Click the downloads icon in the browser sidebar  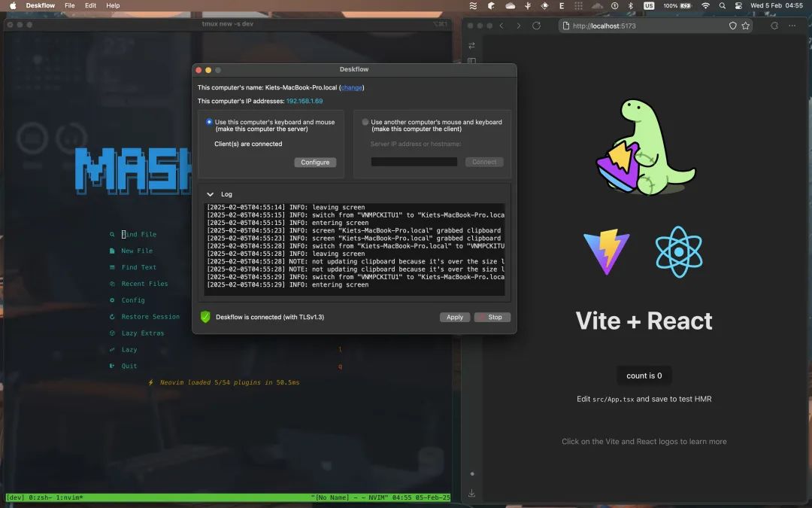coord(471,492)
